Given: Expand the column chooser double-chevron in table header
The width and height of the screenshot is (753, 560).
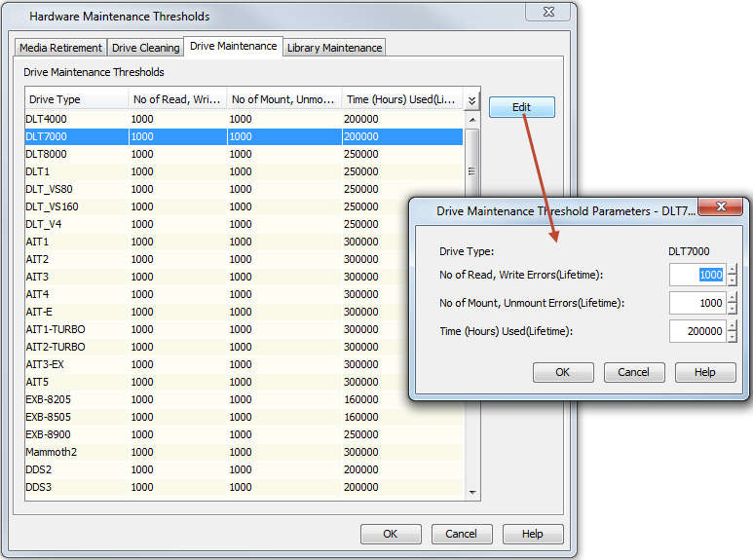Looking at the screenshot, I should click(x=471, y=100).
